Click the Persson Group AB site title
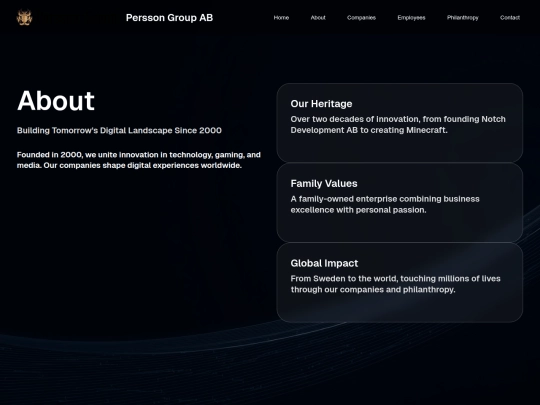Screen dimensions: 540x405 [x=169, y=18]
